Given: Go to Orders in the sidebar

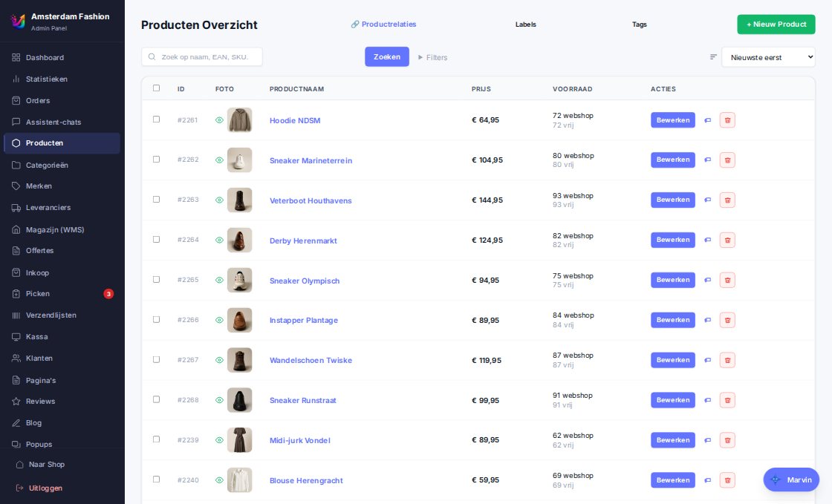Looking at the screenshot, I should (x=62, y=101).
